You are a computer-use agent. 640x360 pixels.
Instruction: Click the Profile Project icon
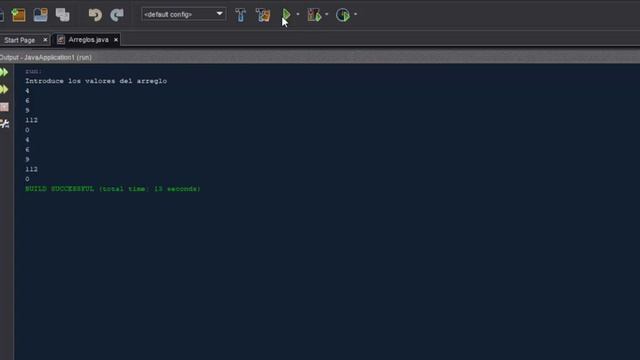[343, 15]
